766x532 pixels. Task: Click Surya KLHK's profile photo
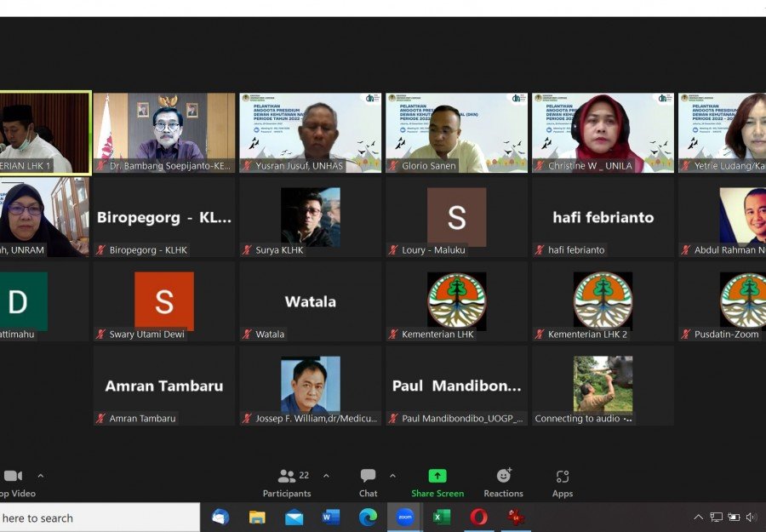(310, 217)
